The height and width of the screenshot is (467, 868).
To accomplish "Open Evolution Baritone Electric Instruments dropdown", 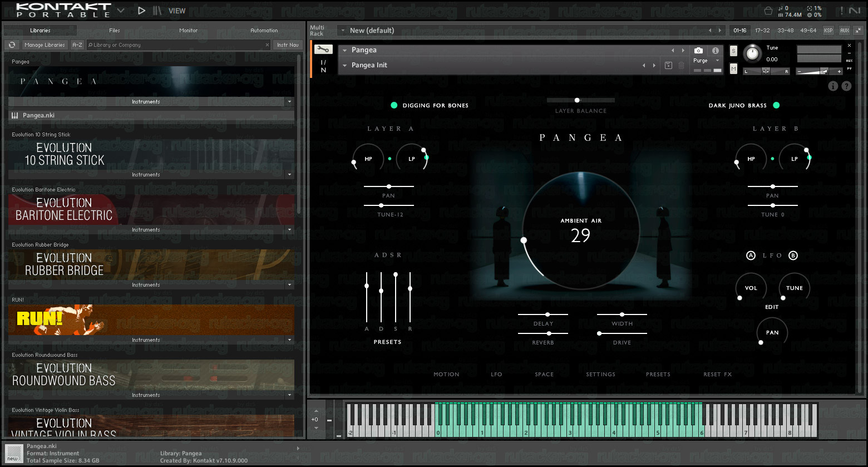I will point(289,230).
